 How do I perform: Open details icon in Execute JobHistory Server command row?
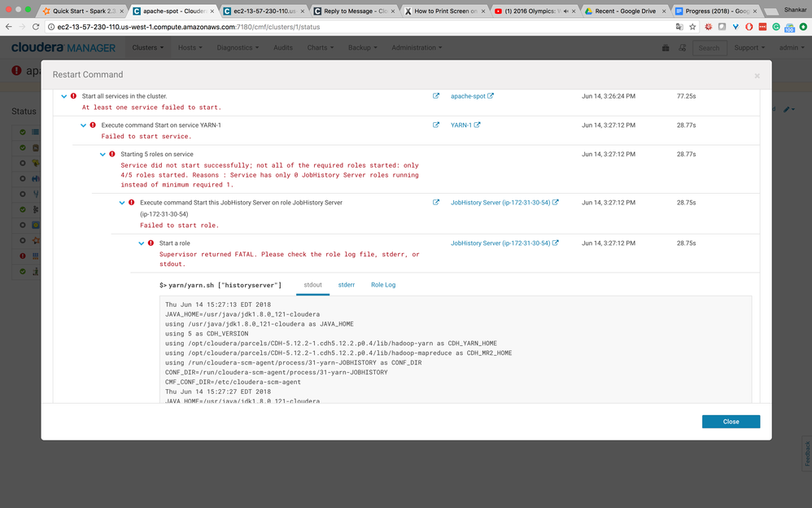pyautogui.click(x=436, y=203)
